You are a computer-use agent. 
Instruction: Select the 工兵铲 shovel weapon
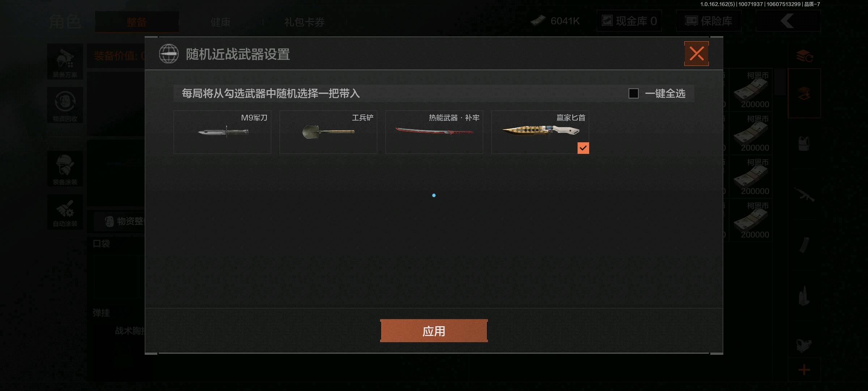pyautogui.click(x=328, y=132)
